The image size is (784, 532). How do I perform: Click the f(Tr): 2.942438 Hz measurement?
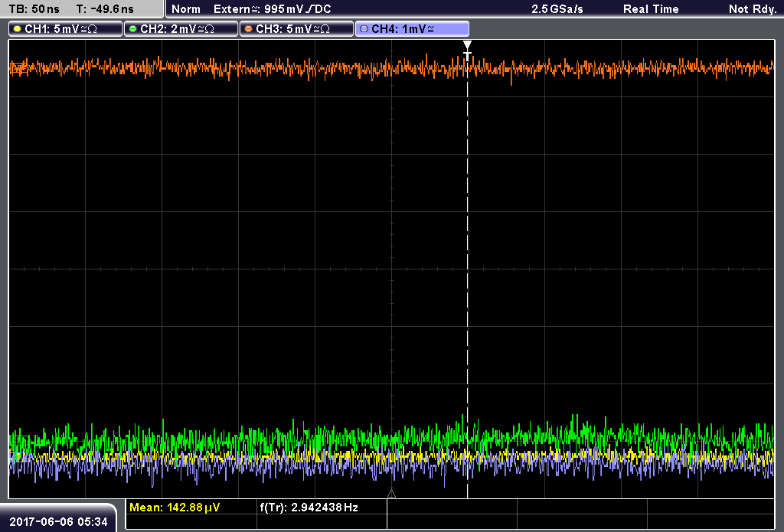309,508
